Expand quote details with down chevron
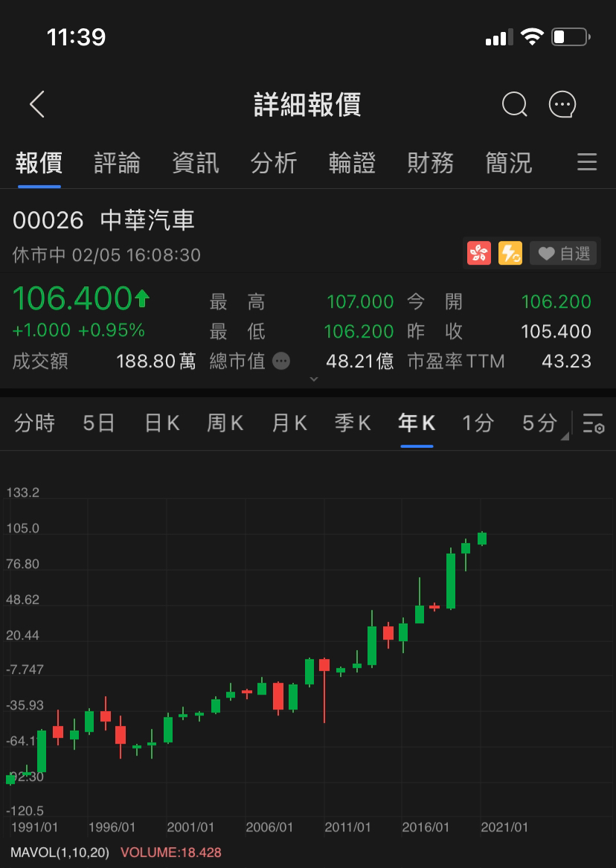Image resolution: width=616 pixels, height=868 pixels. [314, 379]
